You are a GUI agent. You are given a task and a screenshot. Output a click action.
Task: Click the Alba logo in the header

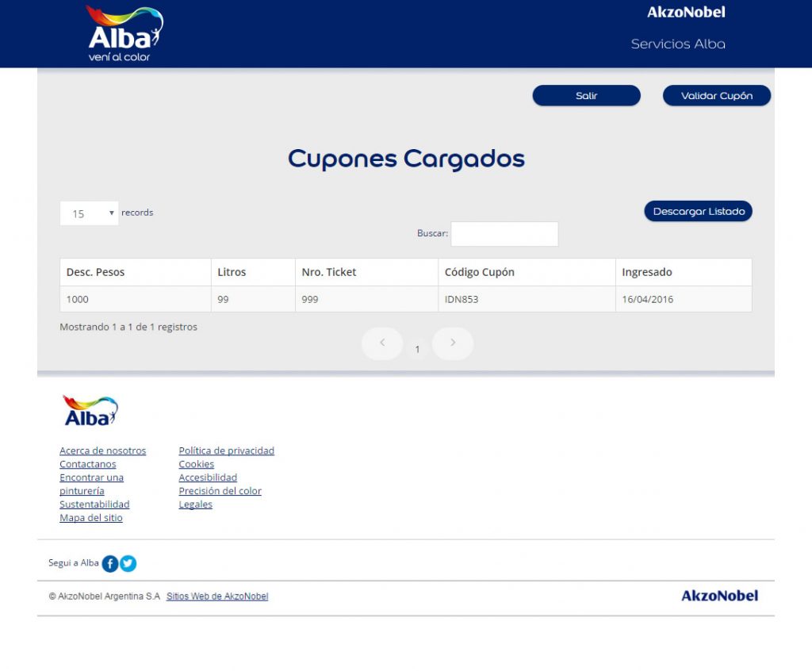pyautogui.click(x=121, y=32)
